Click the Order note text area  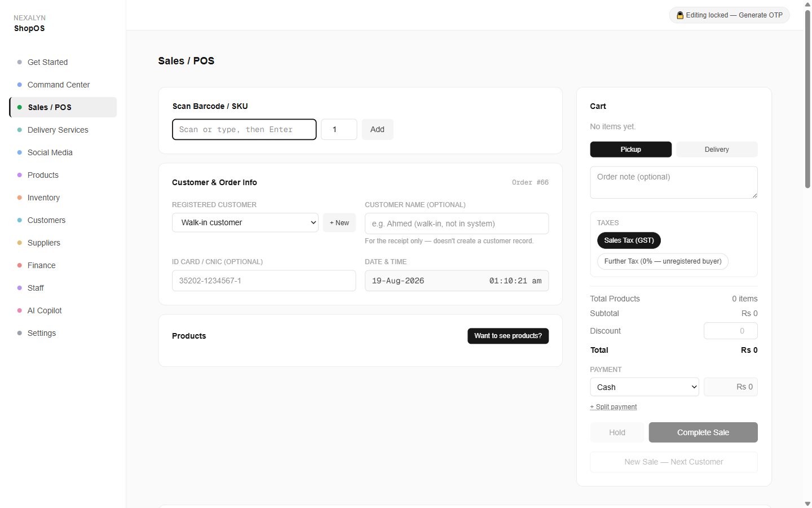[x=674, y=182]
